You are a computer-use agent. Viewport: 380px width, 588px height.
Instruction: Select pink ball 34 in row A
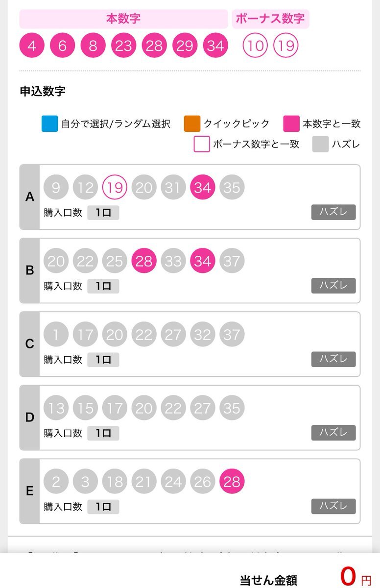pyautogui.click(x=203, y=187)
